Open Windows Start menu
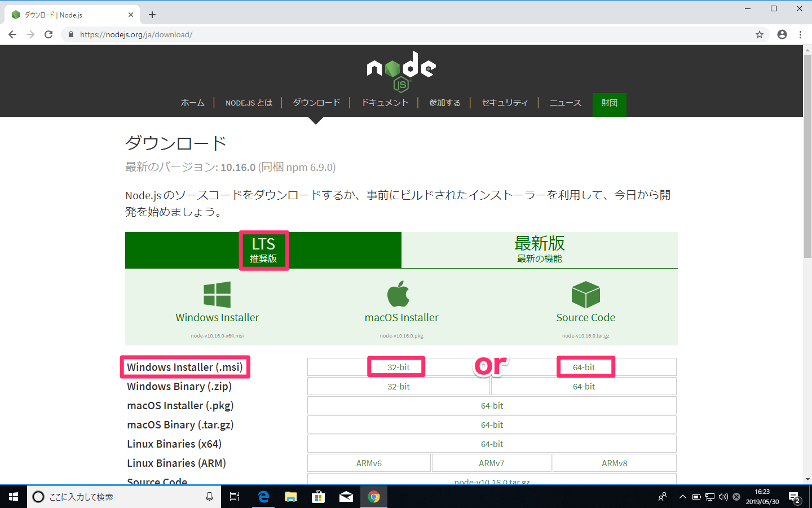The image size is (812, 508). click(14, 497)
